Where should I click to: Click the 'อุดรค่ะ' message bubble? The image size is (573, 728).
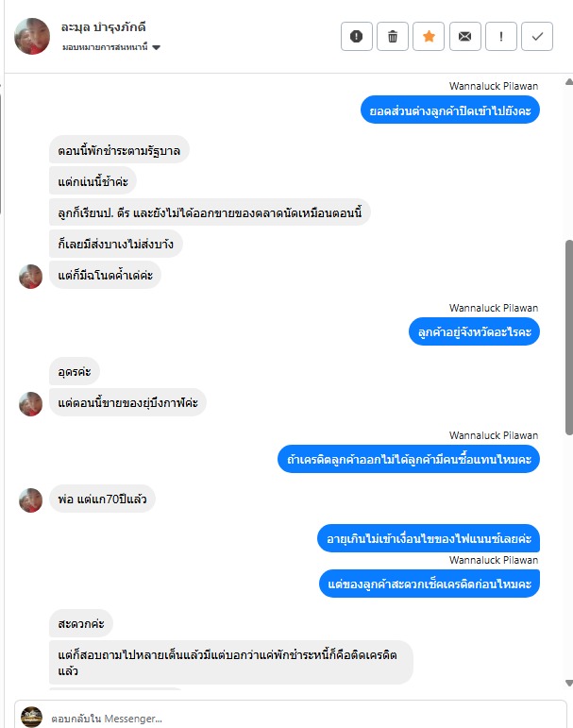[75, 371]
